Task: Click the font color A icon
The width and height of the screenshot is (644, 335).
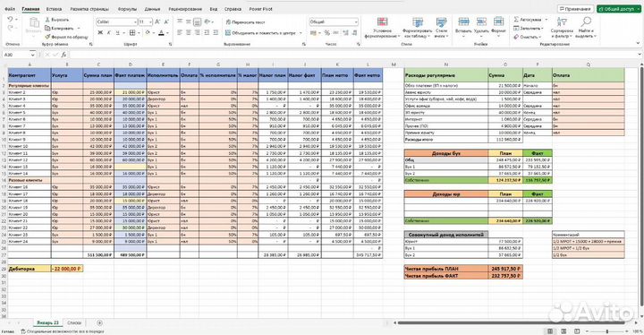Action: pos(161,32)
